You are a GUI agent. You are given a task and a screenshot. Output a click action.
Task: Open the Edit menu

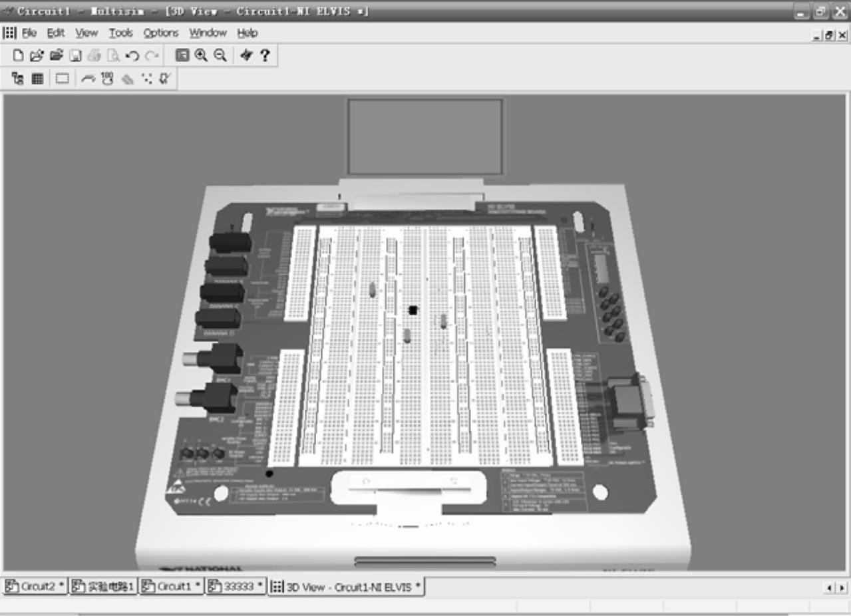pyautogui.click(x=56, y=33)
